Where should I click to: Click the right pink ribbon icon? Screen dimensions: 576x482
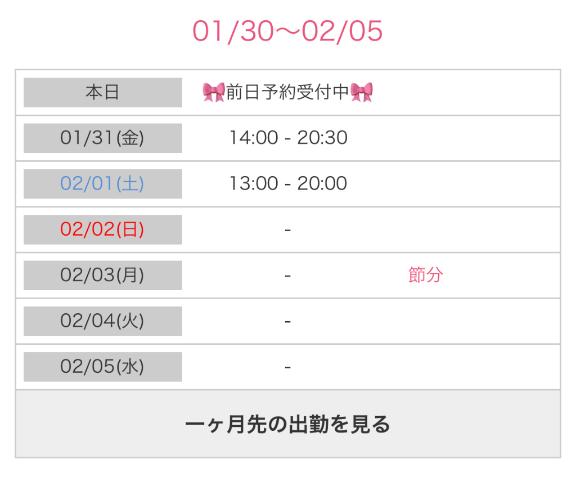point(361,92)
